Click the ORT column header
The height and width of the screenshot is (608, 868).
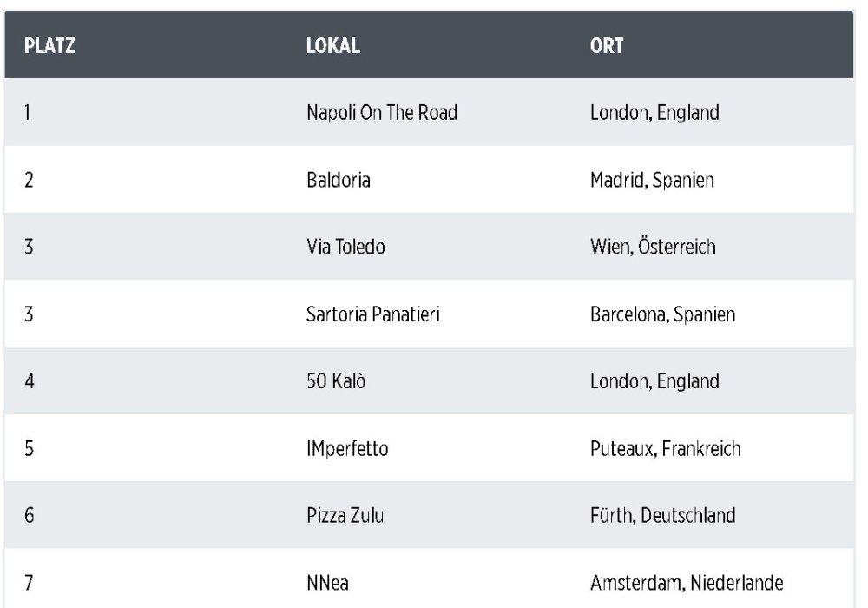[x=607, y=47]
